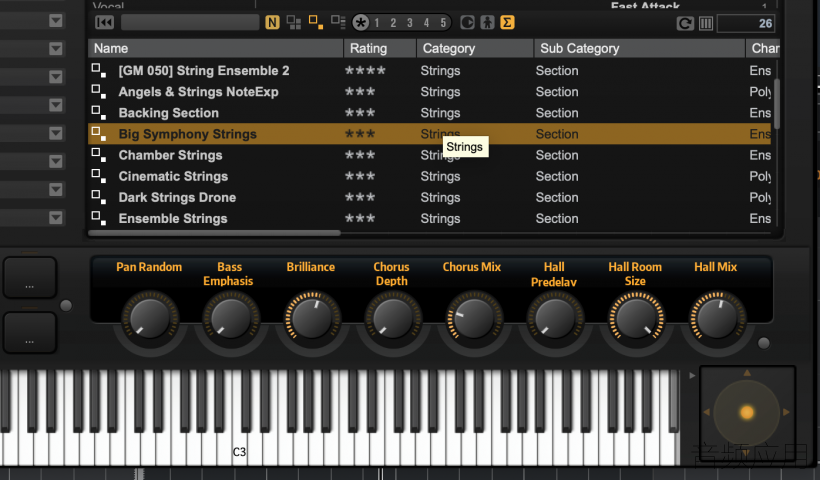
Task: Set rating filter to 2
Action: coord(393,22)
